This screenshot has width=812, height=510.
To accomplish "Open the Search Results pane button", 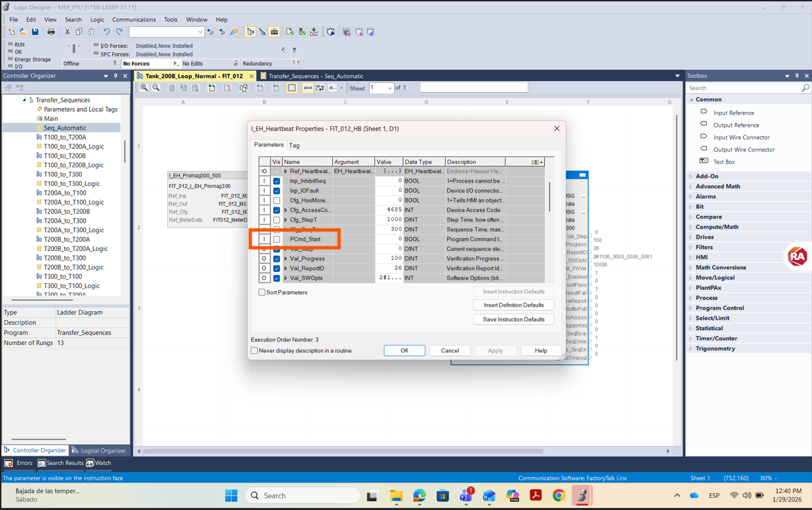I will [60, 463].
